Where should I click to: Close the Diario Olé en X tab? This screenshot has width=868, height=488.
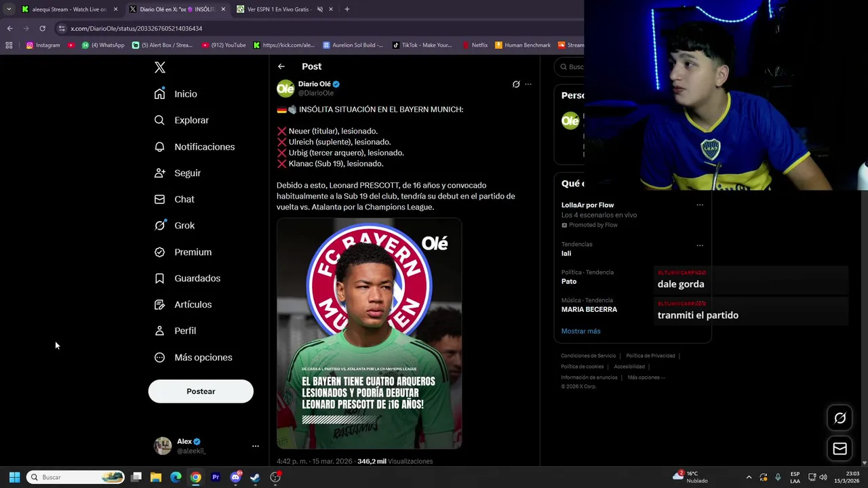[223, 9]
